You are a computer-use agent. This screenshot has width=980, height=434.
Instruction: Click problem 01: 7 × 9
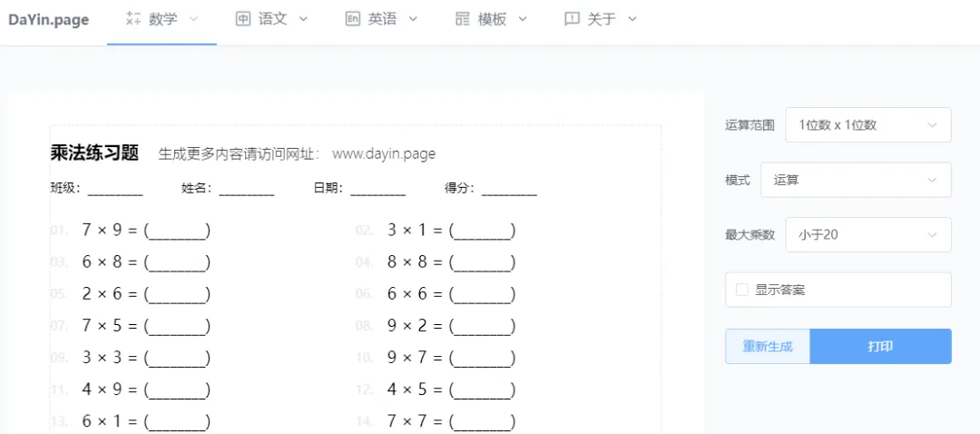[x=146, y=231]
